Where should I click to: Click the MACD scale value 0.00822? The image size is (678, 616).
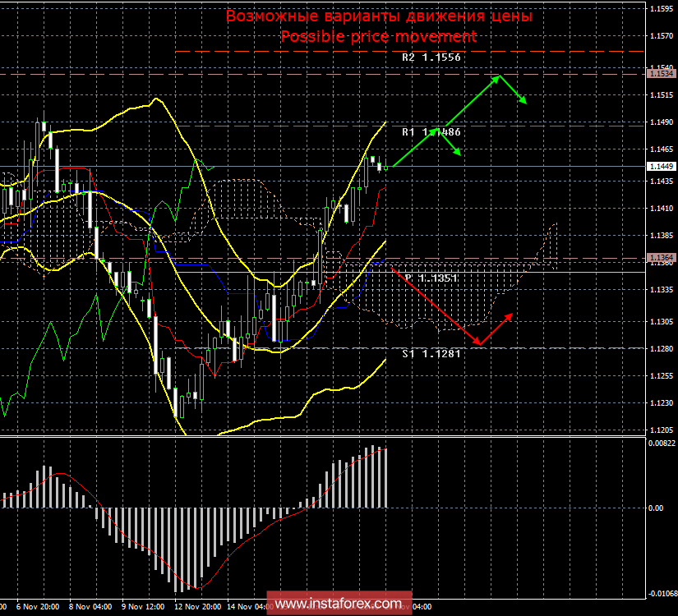click(x=662, y=443)
